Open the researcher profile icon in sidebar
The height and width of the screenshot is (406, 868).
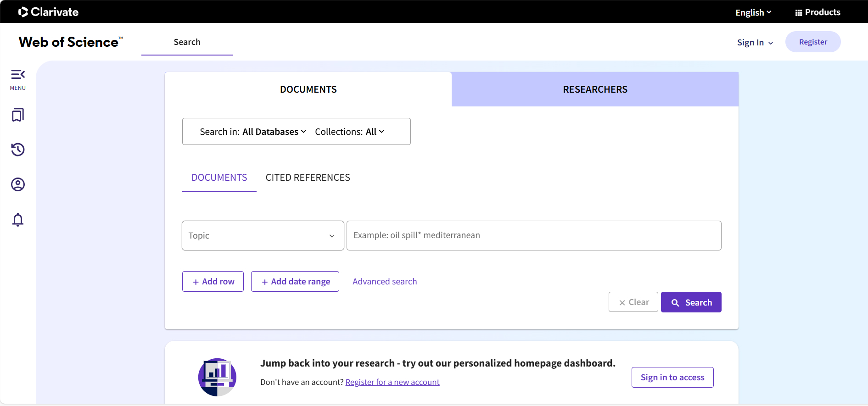point(18,184)
